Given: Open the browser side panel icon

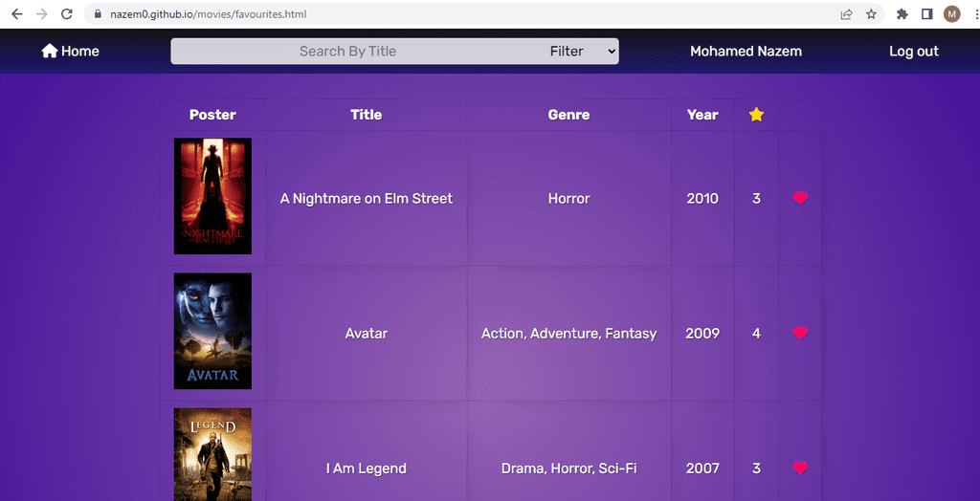Looking at the screenshot, I should click(x=926, y=13).
